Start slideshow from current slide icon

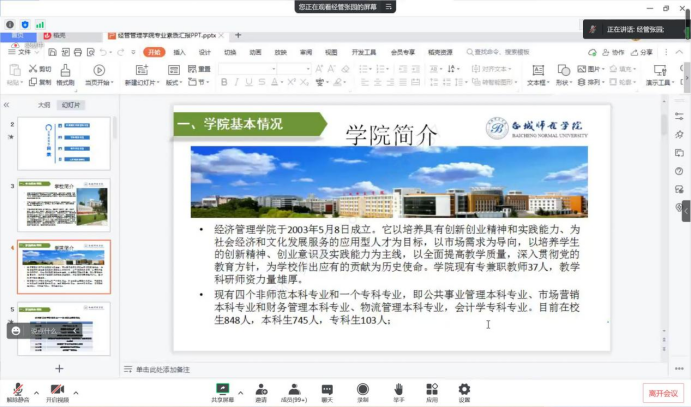click(99, 70)
